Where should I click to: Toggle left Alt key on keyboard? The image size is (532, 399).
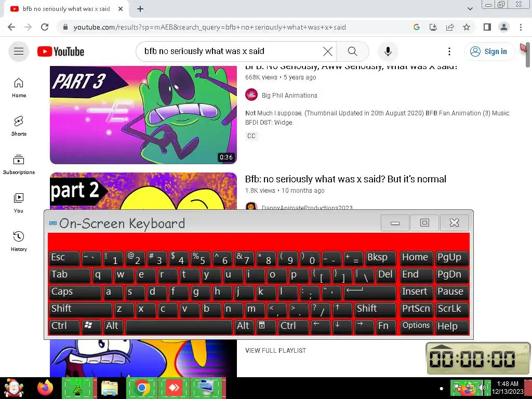[x=113, y=326]
